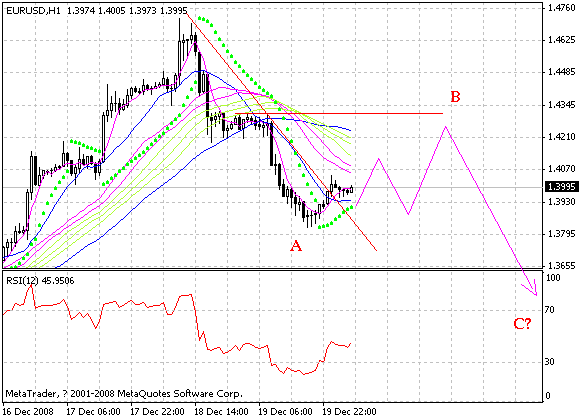
Task: Click the 1.4760 price axis label
Action: click(562, 8)
